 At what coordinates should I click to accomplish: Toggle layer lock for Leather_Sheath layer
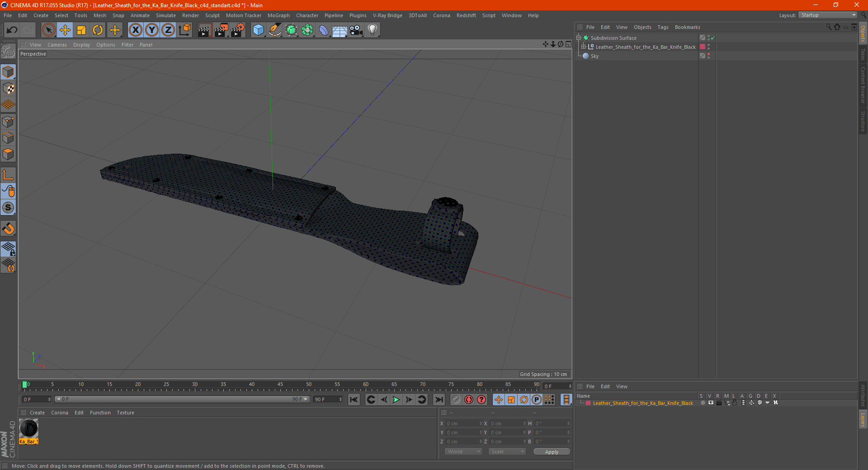[735, 403]
